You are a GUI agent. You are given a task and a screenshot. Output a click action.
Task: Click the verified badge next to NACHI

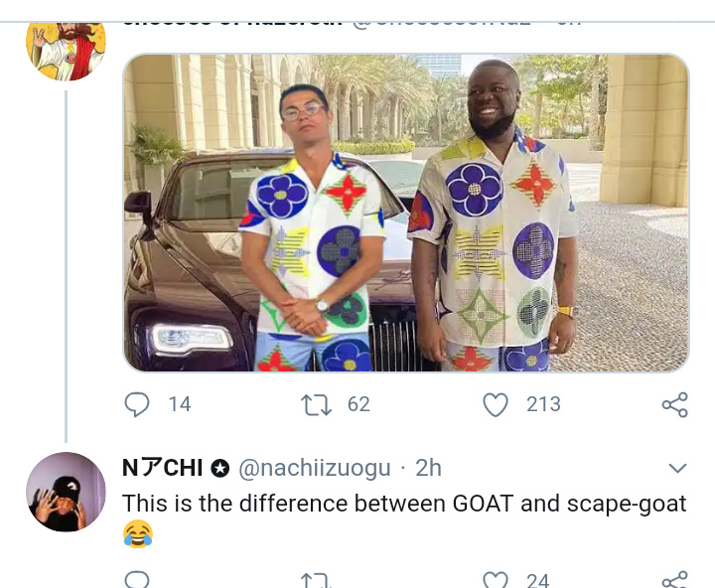coord(220,468)
